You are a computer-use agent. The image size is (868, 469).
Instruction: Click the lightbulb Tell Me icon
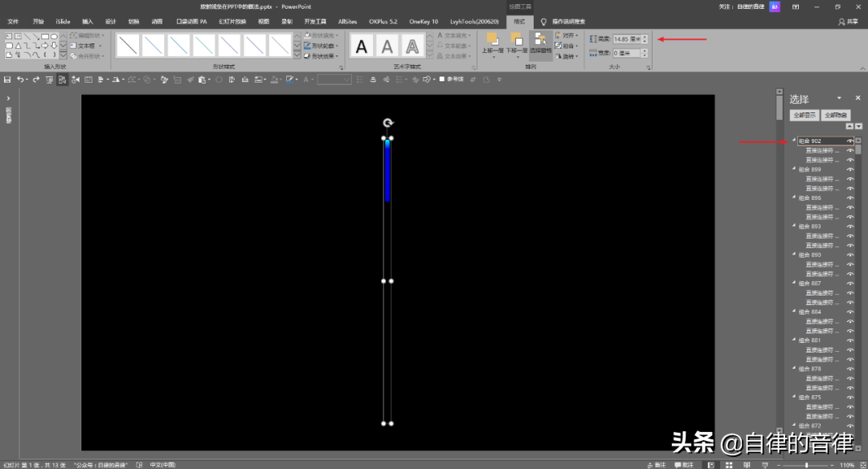(x=543, y=22)
